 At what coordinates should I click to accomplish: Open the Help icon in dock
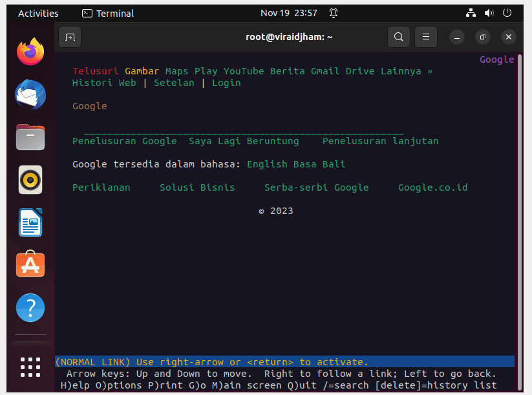30,308
